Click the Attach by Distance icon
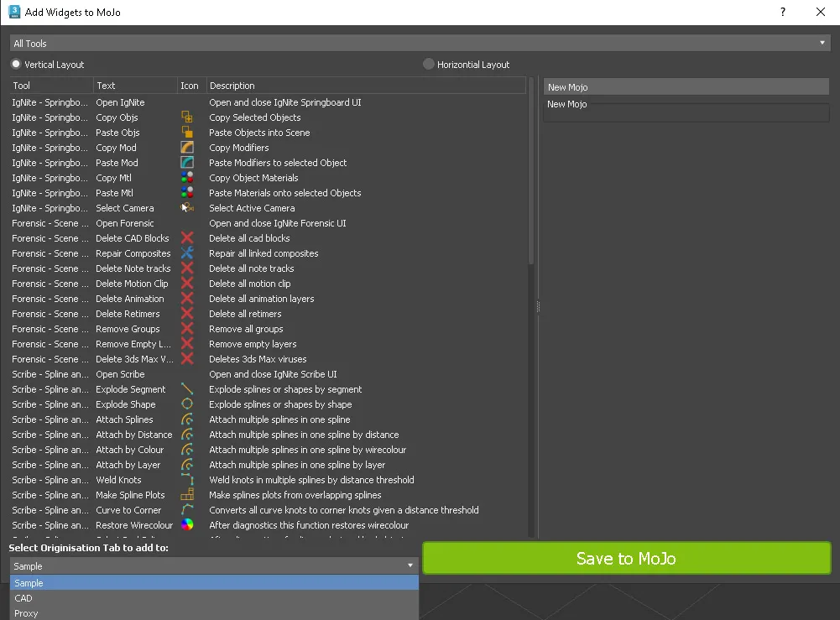The image size is (840, 620). coord(187,435)
